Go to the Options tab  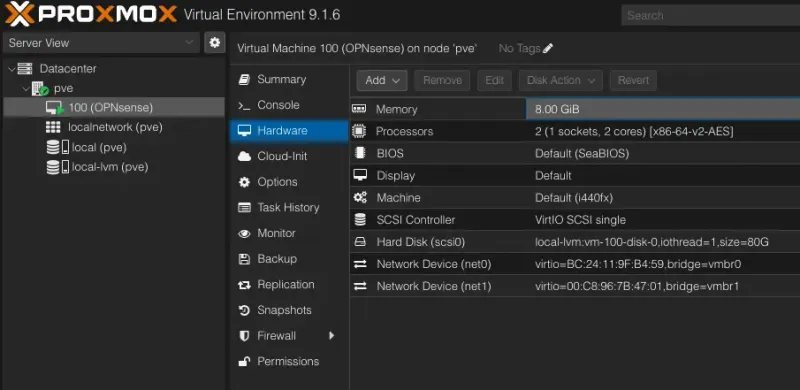coord(289,182)
